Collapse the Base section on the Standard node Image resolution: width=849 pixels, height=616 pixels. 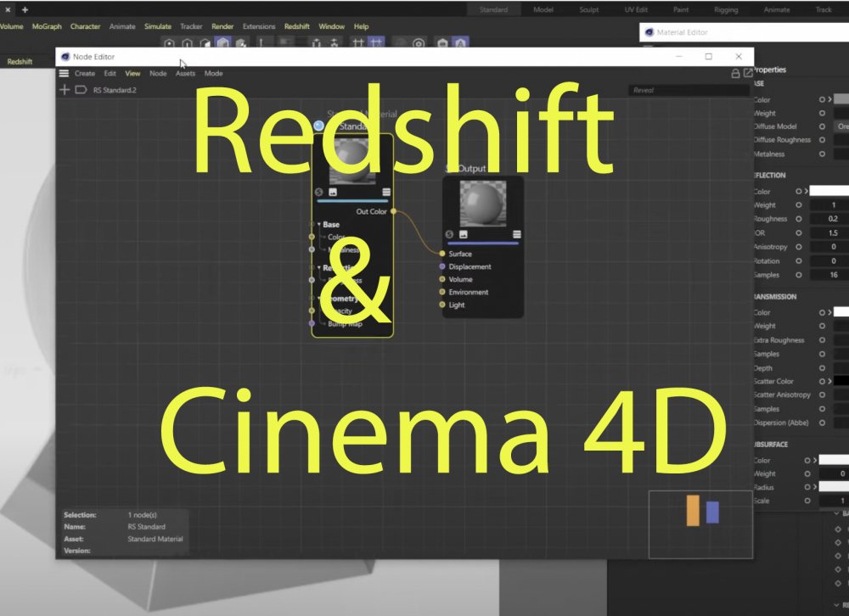pyautogui.click(x=318, y=224)
